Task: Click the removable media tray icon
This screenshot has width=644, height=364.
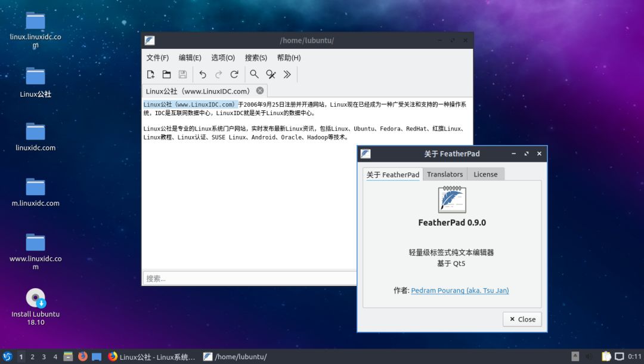Action: (575, 356)
